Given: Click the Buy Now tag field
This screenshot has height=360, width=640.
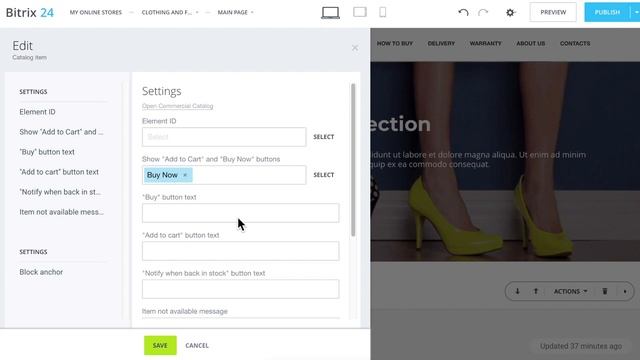Looking at the screenshot, I should click(224, 175).
